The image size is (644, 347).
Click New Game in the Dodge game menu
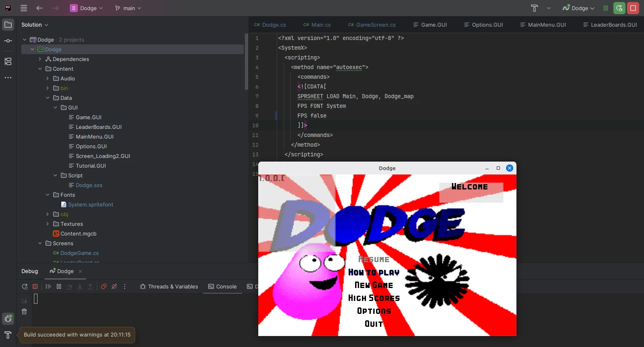coord(374,285)
